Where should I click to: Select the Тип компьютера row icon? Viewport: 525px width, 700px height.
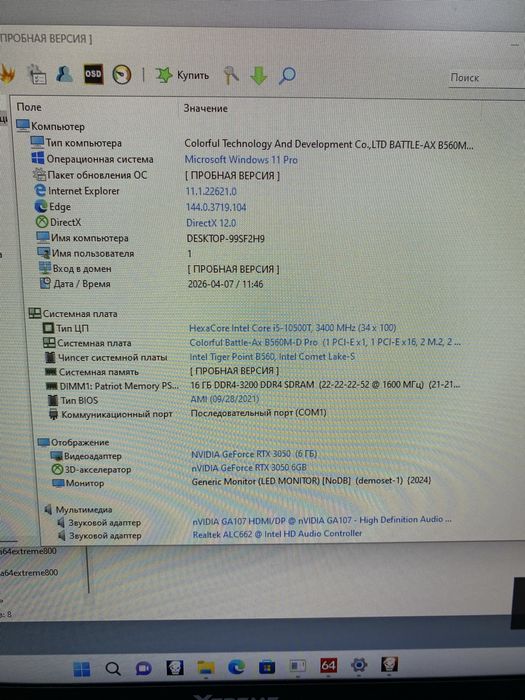point(37,142)
